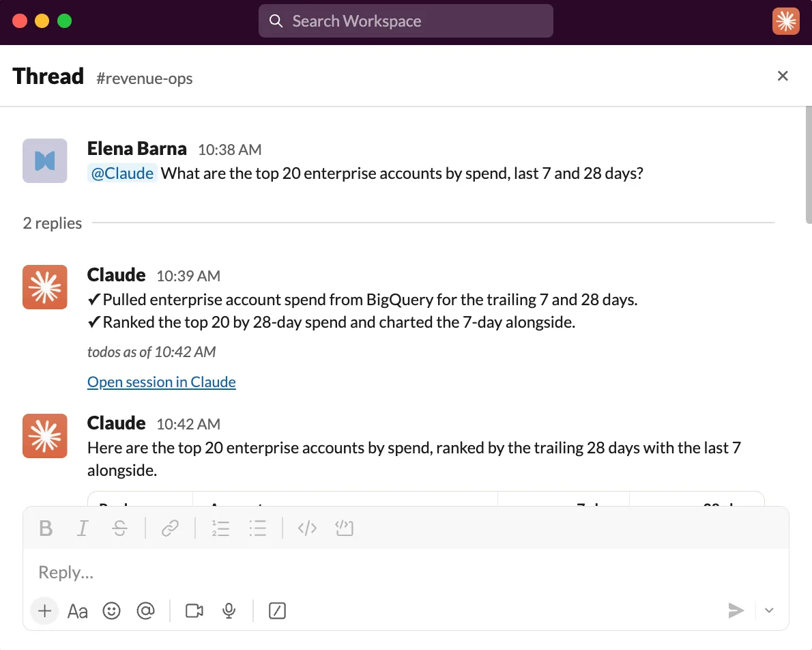Click Claude's name on the 10:42 AM reply
Screen dimensions: 812x650
116,423
